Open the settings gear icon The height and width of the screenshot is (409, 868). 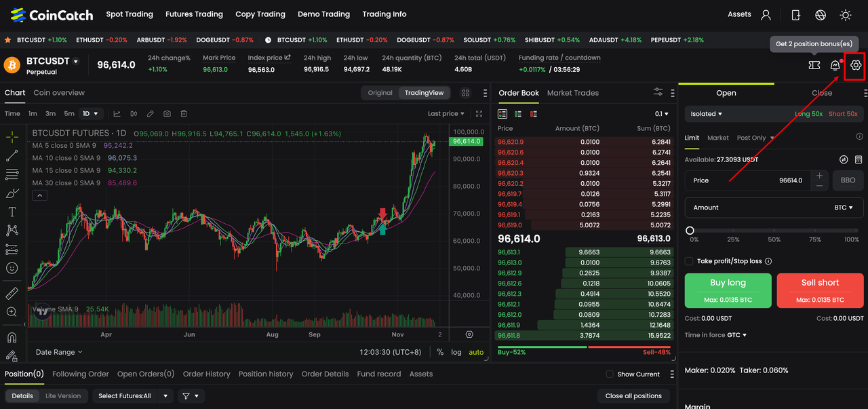point(856,65)
